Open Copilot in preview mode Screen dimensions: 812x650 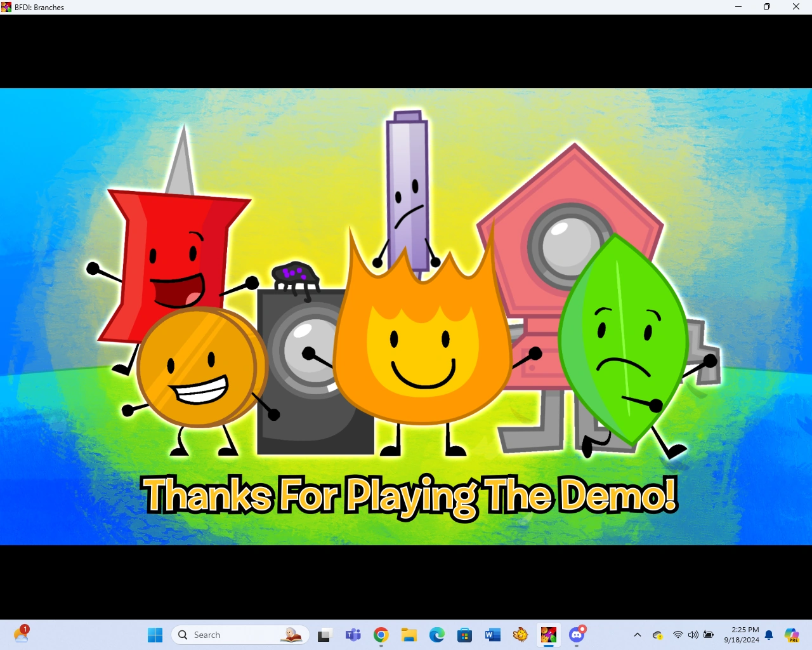(x=792, y=634)
